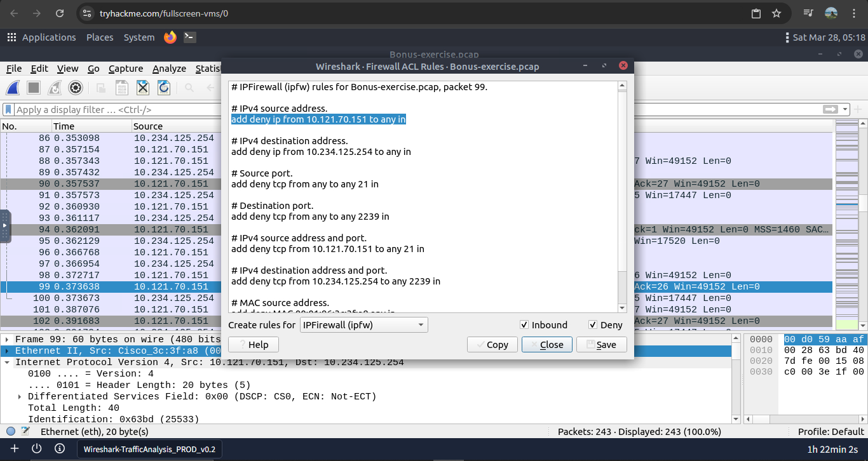Viewport: 868px width, 461px height.
Task: Click the Source column header
Action: click(176, 126)
